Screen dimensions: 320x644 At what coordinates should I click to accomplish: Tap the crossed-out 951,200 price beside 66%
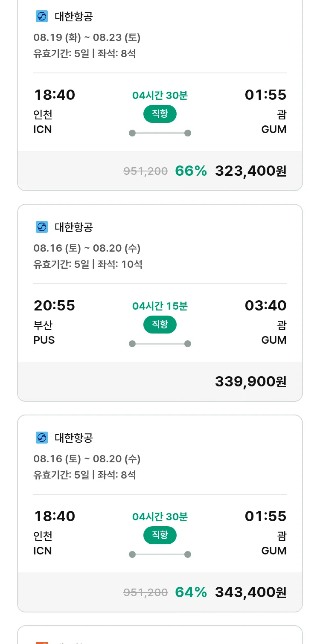145,171
